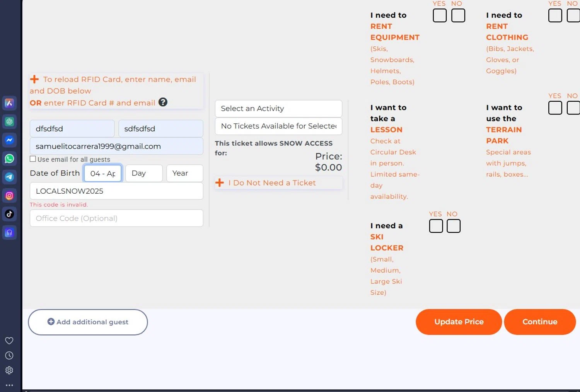Click the Office Code (Optional) field
The width and height of the screenshot is (580, 392).
pos(116,218)
